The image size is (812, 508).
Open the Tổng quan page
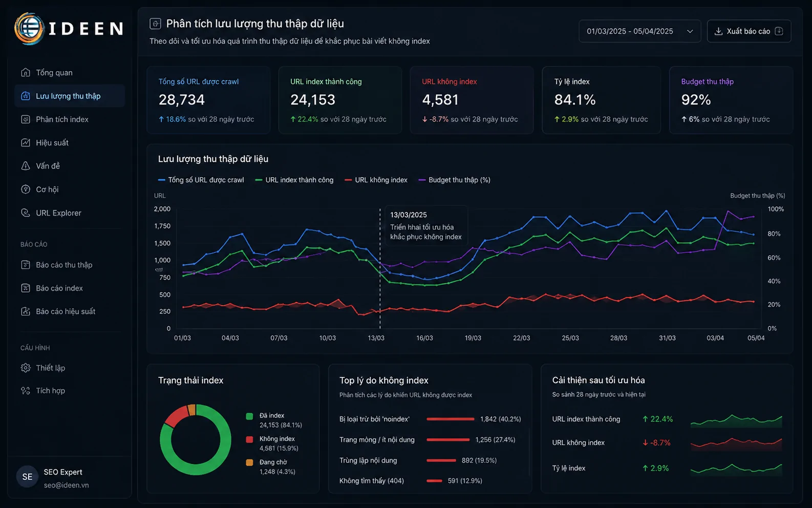tap(70, 72)
